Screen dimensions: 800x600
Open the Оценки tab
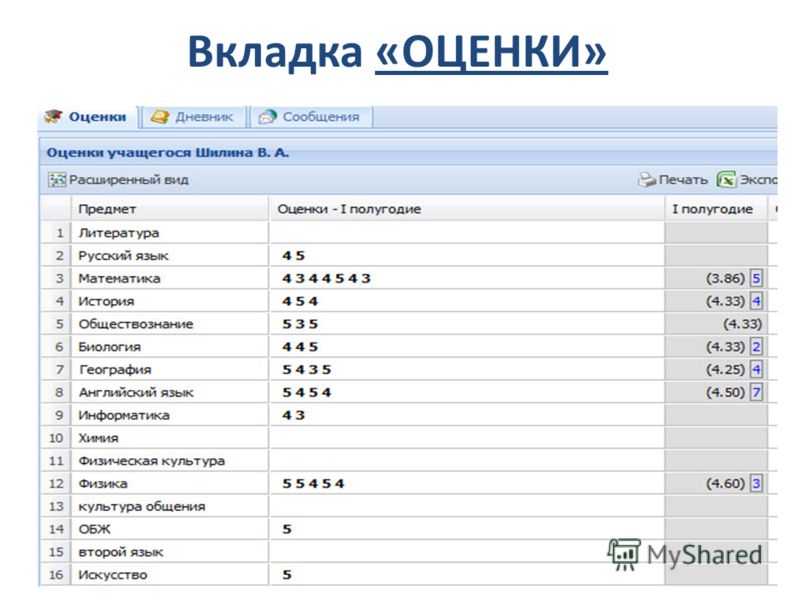point(87,117)
